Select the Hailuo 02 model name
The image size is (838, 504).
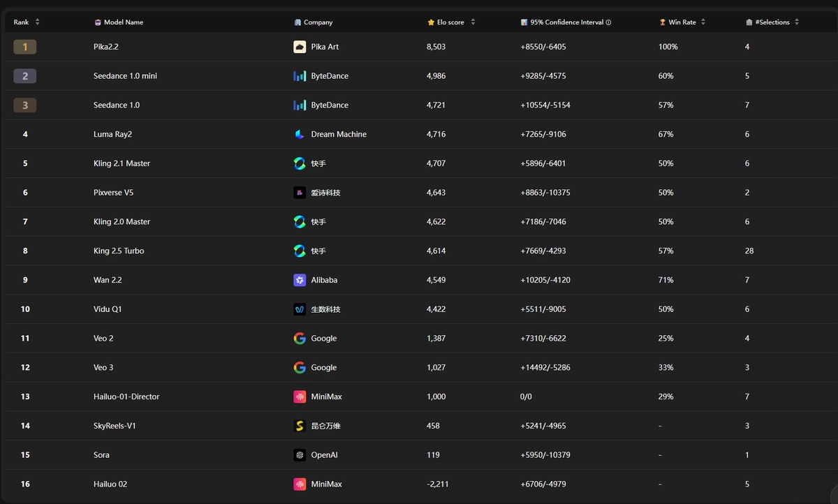(x=110, y=484)
